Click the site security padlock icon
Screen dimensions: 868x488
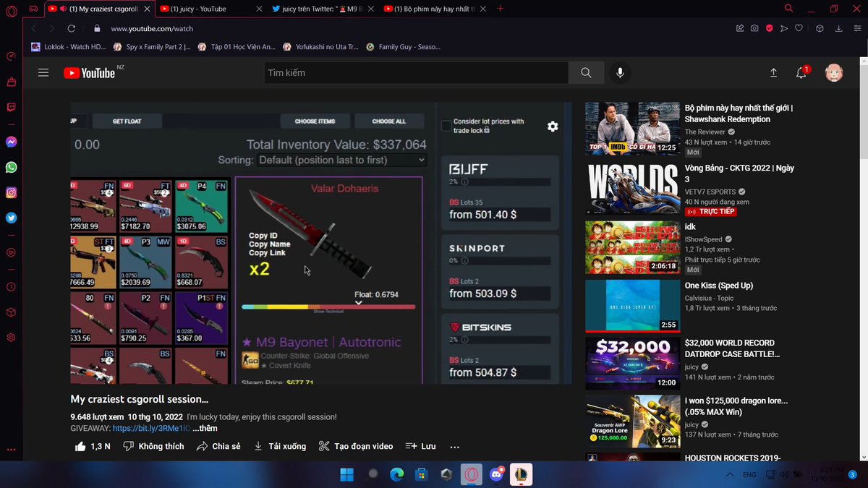97,29
